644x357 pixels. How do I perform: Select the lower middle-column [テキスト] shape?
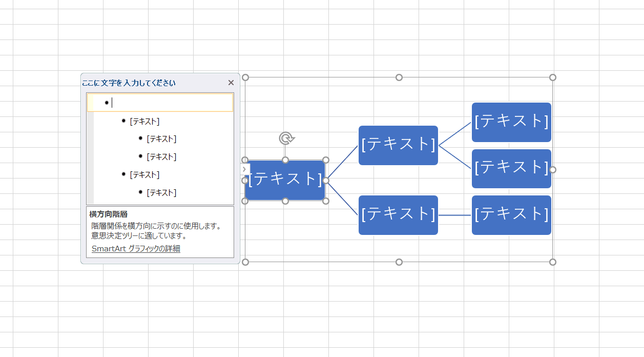(x=398, y=215)
